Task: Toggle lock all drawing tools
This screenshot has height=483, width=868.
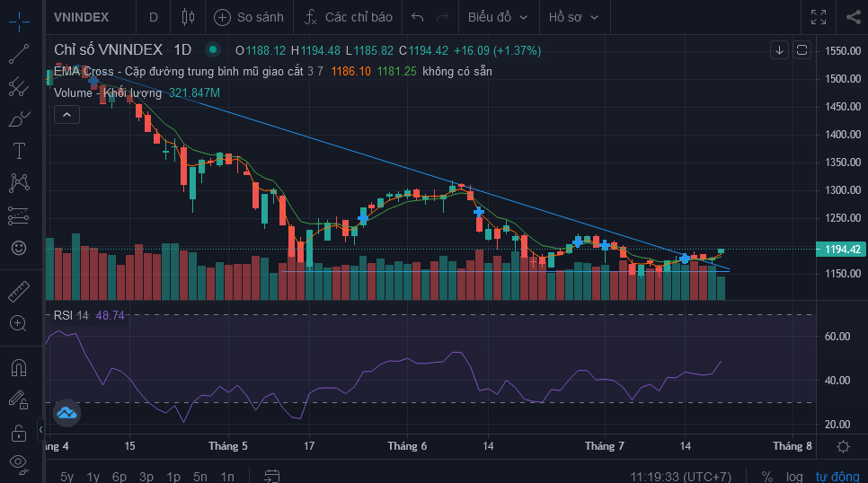Action: 19,433
